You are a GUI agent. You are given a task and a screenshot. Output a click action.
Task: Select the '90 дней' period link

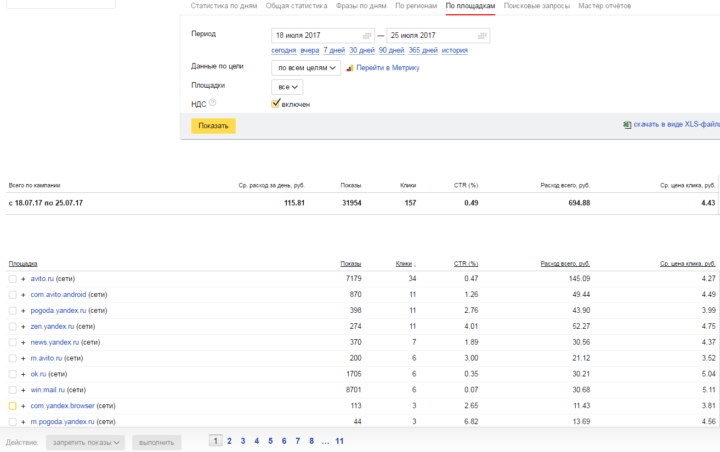391,50
